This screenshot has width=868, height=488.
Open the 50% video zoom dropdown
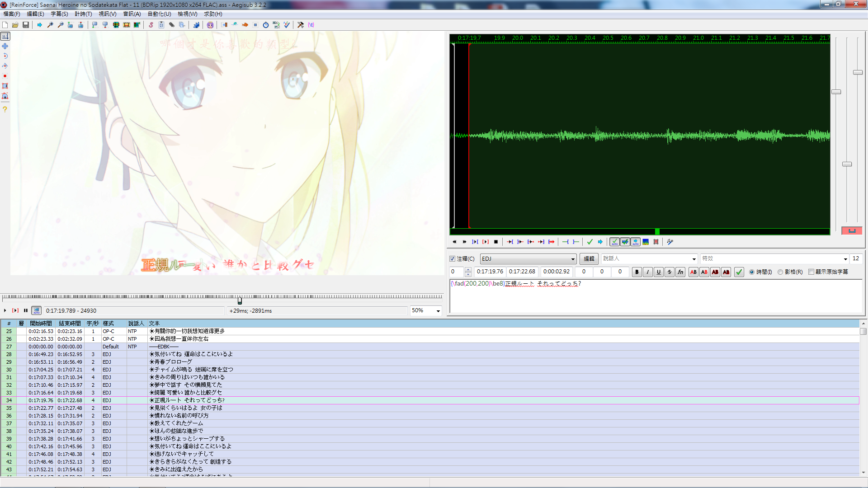pos(438,311)
